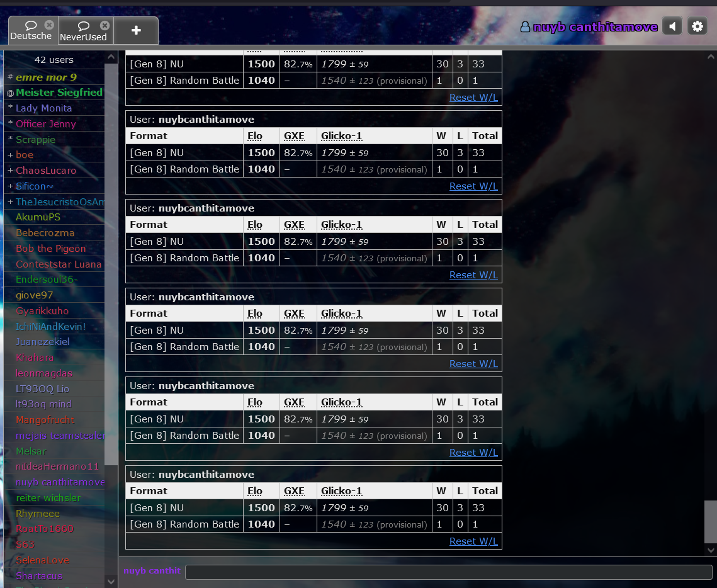Click the plus button to join a room
This screenshot has height=588, width=717.
click(136, 31)
